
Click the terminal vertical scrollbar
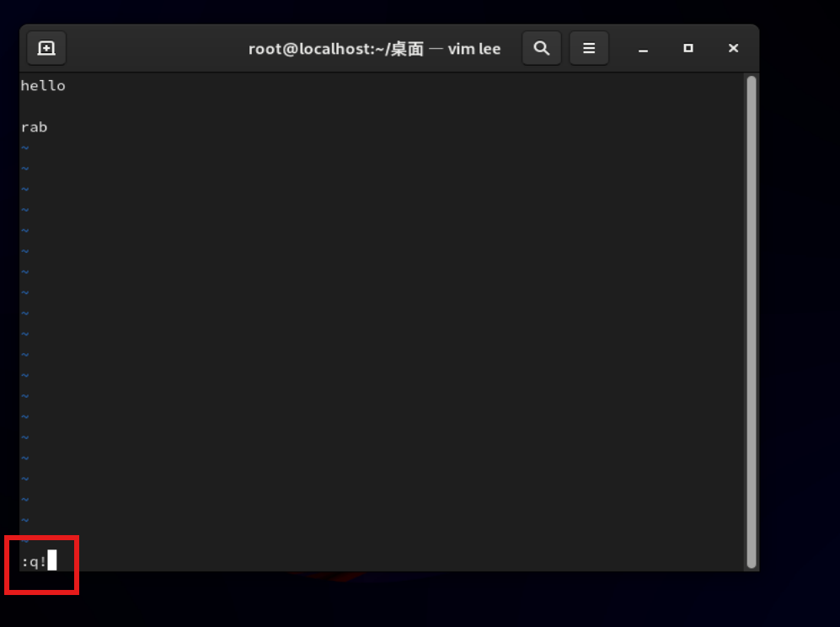(751, 322)
